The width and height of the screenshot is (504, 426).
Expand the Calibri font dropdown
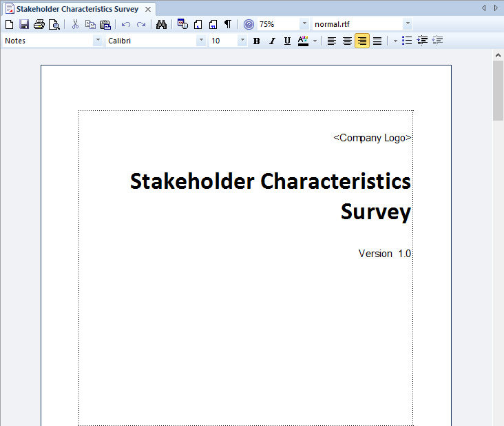tap(201, 41)
